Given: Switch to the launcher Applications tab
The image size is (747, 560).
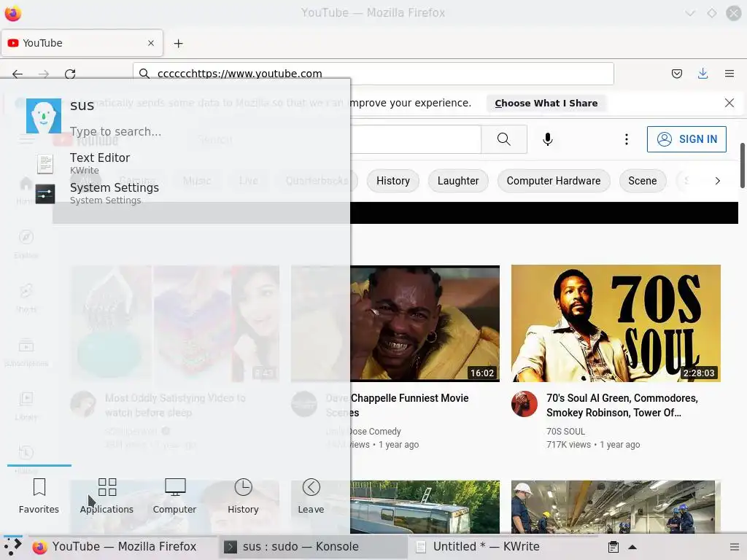Looking at the screenshot, I should click(107, 496).
